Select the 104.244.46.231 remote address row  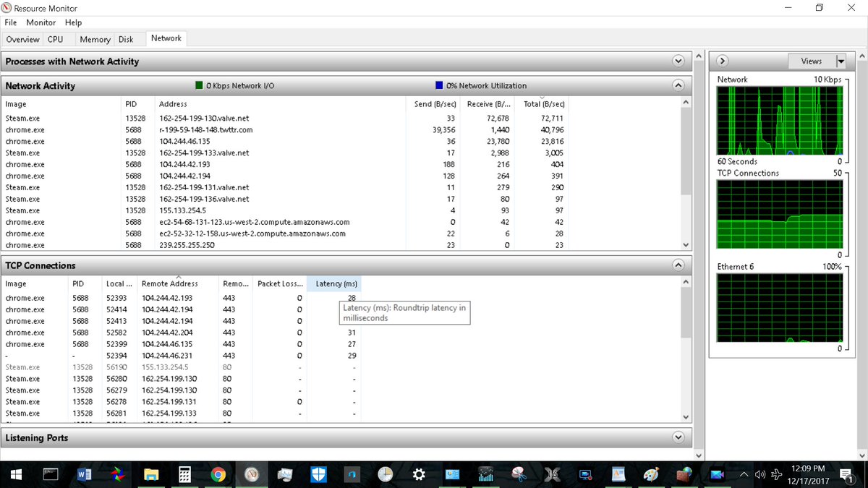pos(181,356)
